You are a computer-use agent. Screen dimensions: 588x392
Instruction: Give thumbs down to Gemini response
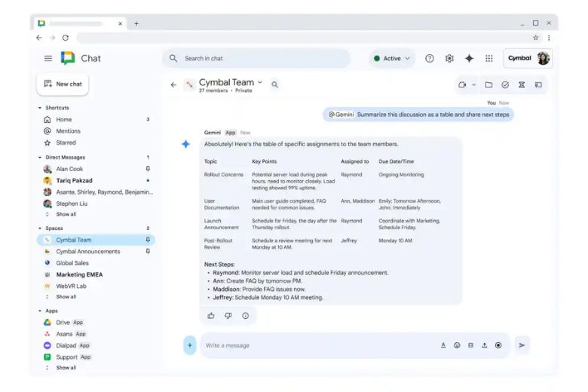click(228, 315)
